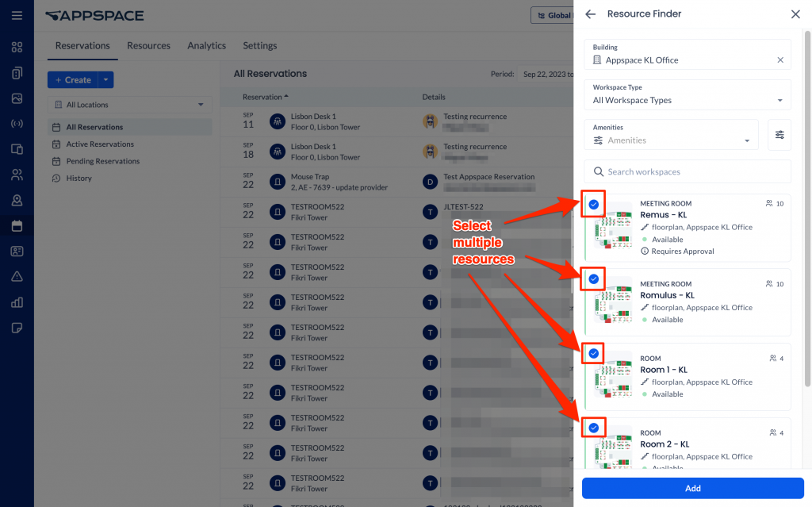Click the Resource Finder panel scrollbar

pyautogui.click(x=806, y=207)
